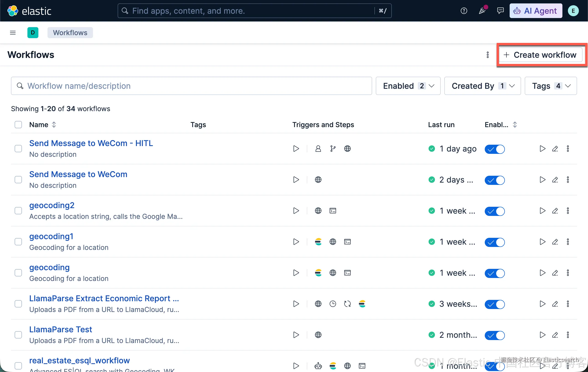This screenshot has width=588, height=372.
Task: Run the geocoding workflow
Action: click(542, 272)
